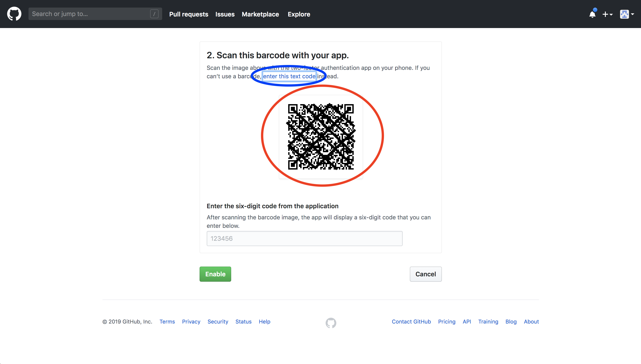
Task: Open the Pricing footer link
Action: tap(447, 322)
